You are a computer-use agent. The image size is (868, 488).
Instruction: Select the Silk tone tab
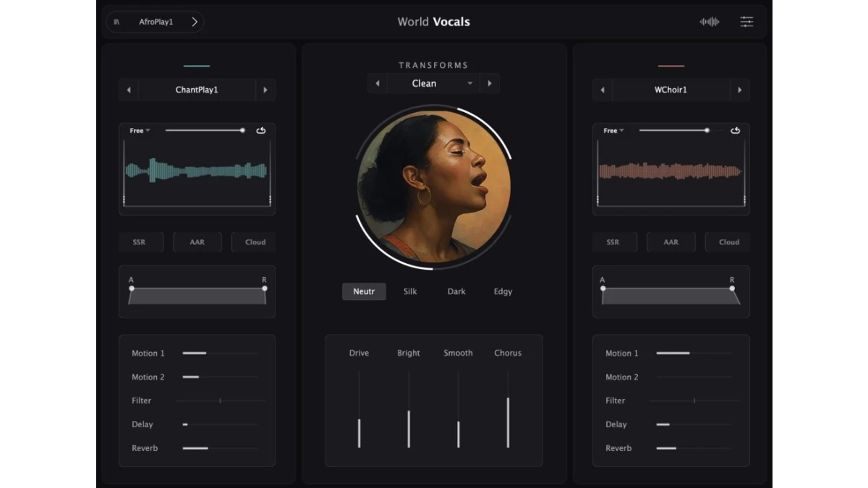click(x=410, y=291)
